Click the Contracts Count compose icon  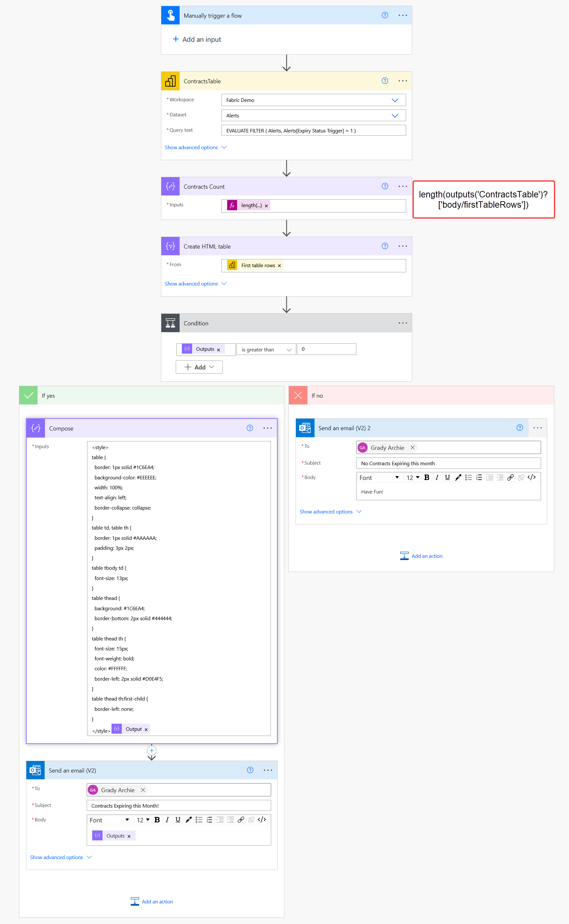click(171, 186)
